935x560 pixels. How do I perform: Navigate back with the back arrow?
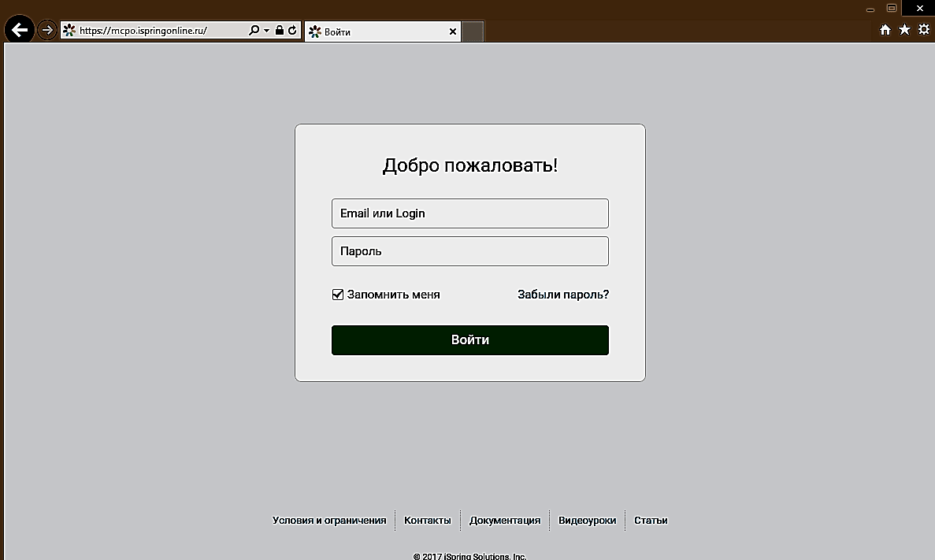point(19,29)
